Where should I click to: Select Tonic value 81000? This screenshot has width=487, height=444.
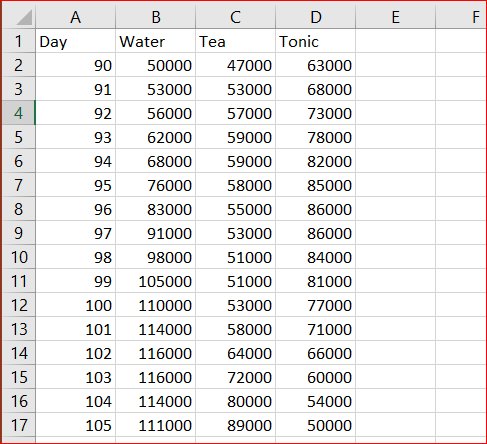(316, 281)
